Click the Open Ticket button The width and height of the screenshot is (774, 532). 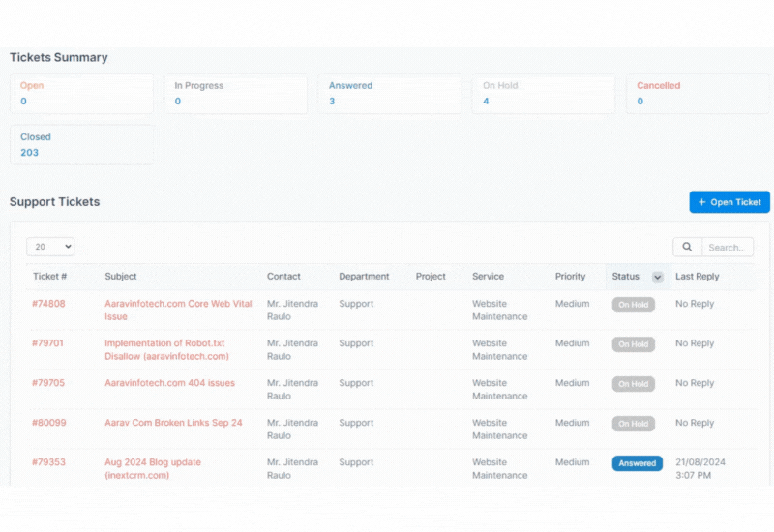[x=729, y=202]
